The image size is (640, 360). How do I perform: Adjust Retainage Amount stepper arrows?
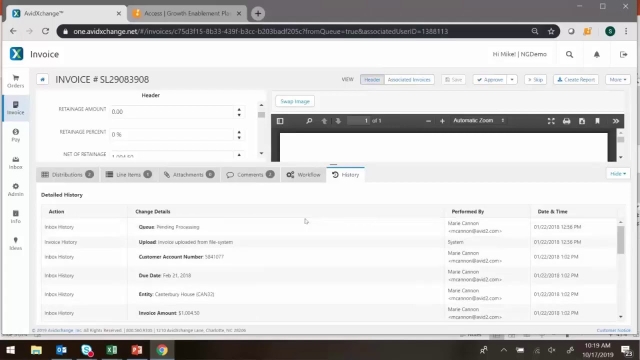(239, 112)
